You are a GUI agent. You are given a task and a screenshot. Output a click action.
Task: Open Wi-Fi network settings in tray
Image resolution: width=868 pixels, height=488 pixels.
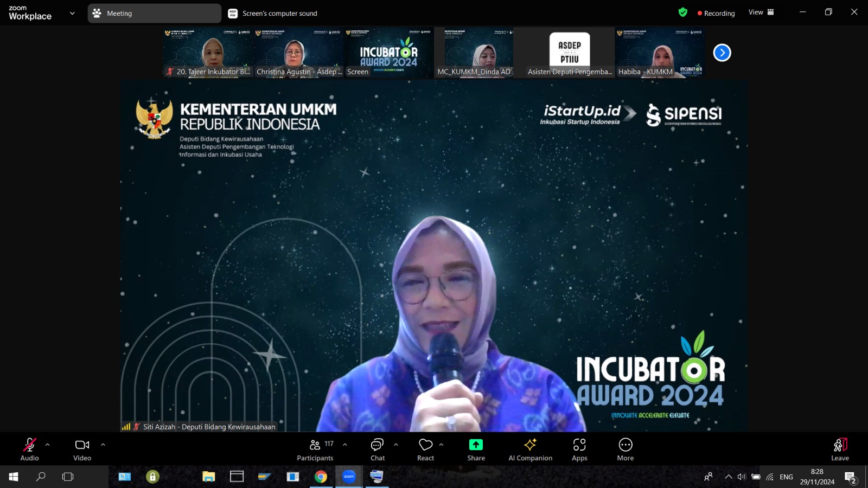click(770, 477)
